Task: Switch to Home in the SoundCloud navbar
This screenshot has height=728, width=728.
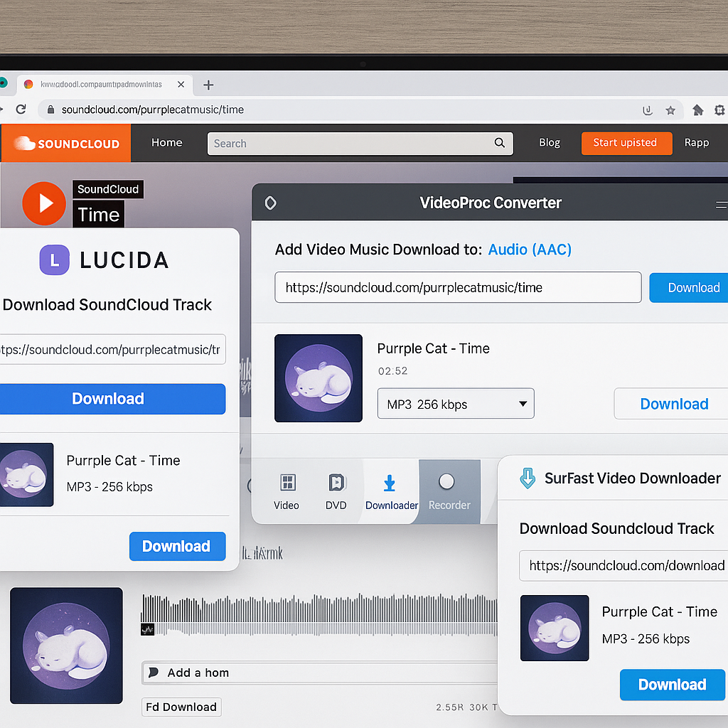Action: (166, 143)
